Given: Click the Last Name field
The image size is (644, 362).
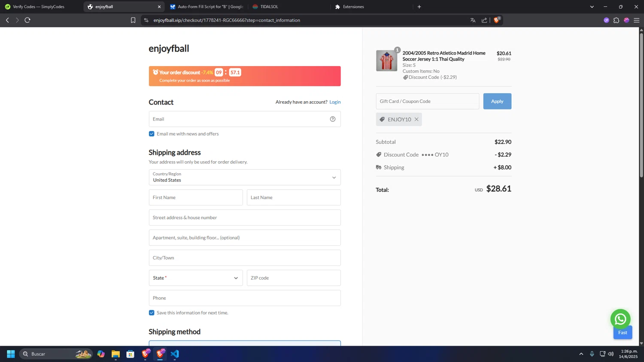Looking at the screenshot, I should [294, 198].
